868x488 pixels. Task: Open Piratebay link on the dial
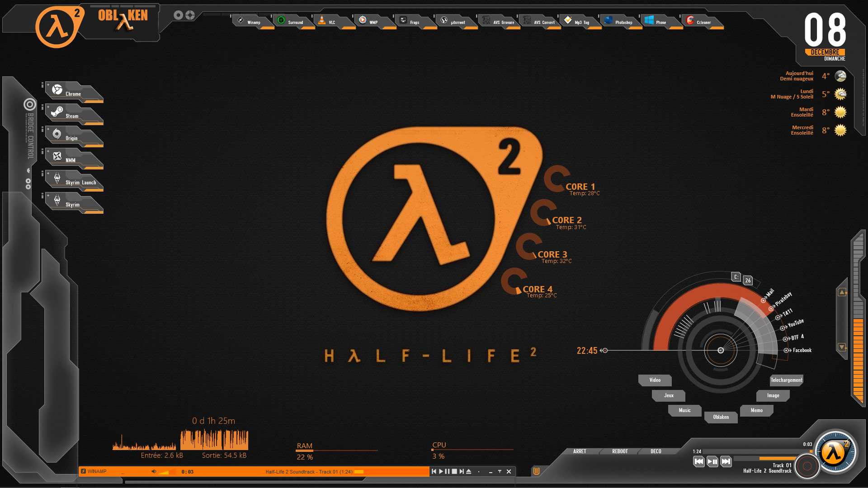coord(781,301)
